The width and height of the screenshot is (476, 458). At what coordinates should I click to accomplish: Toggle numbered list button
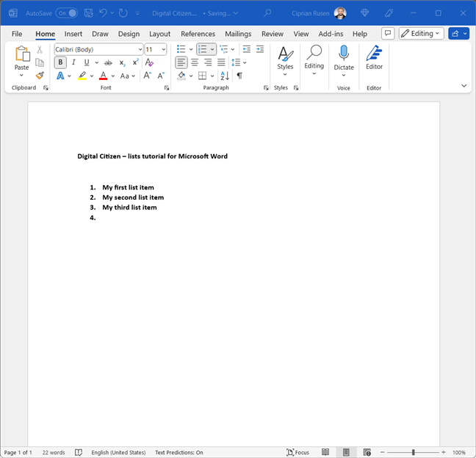(203, 49)
